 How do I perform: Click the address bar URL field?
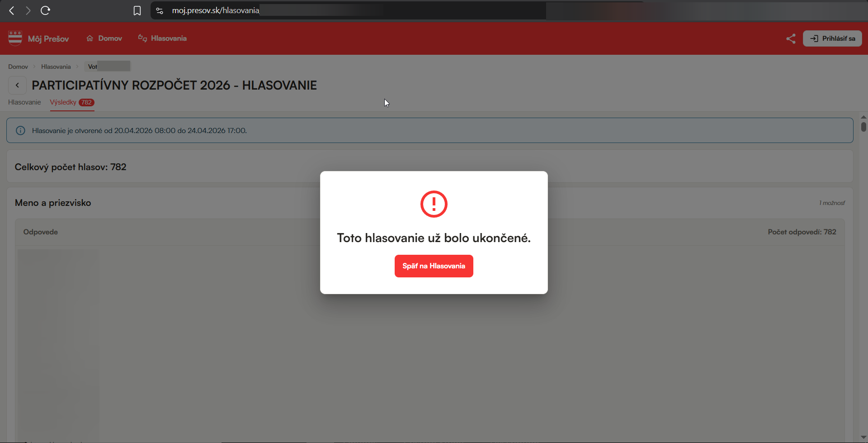click(x=348, y=10)
